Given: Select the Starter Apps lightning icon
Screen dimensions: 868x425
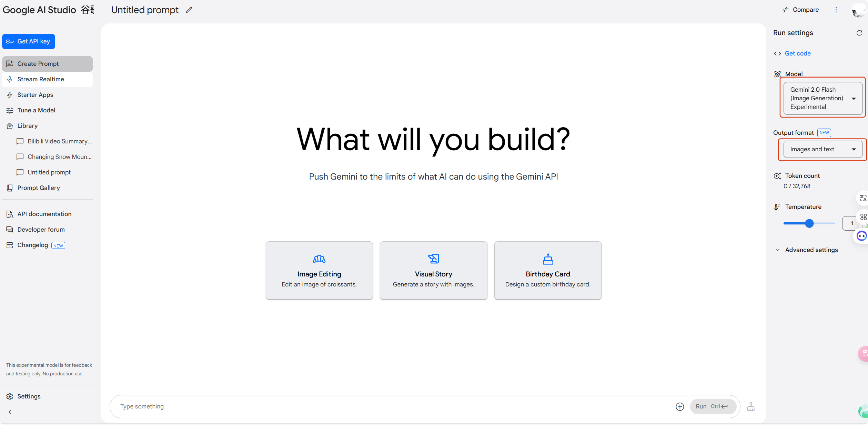Looking at the screenshot, I should (x=9, y=94).
